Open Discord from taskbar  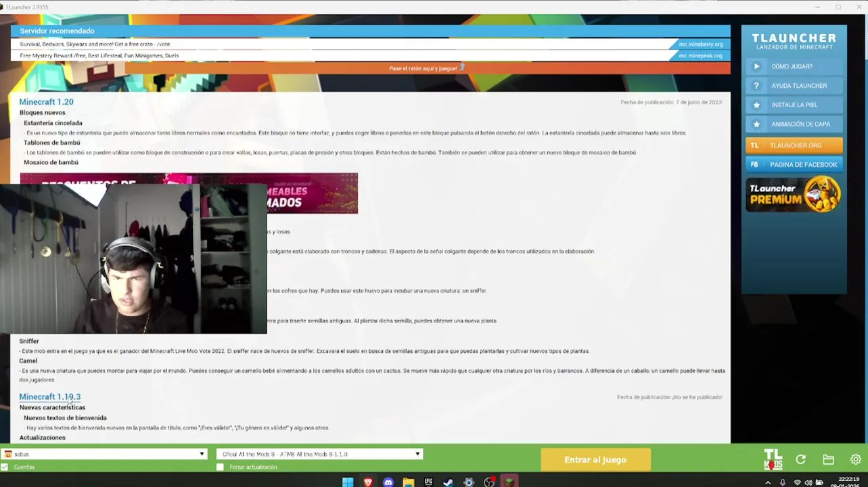click(x=388, y=482)
